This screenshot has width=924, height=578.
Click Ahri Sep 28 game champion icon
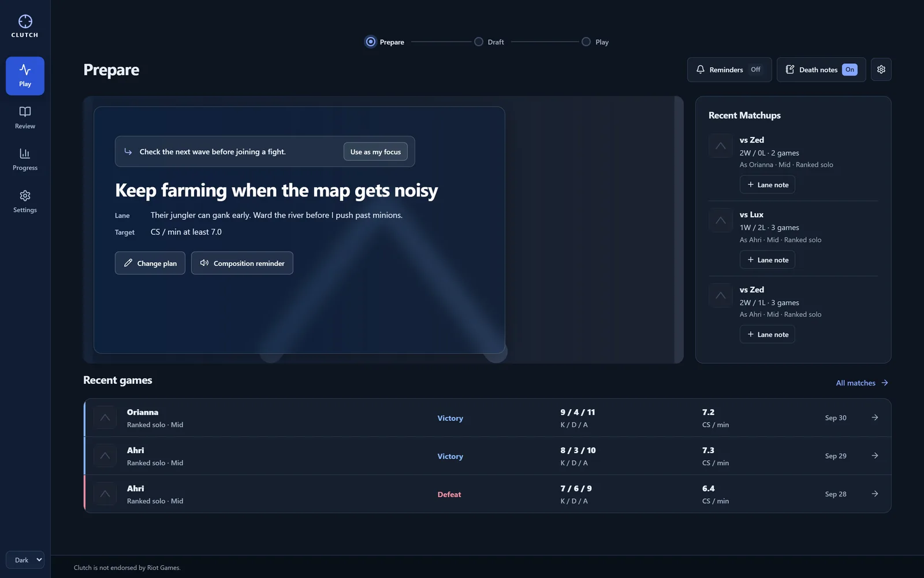pyautogui.click(x=105, y=494)
